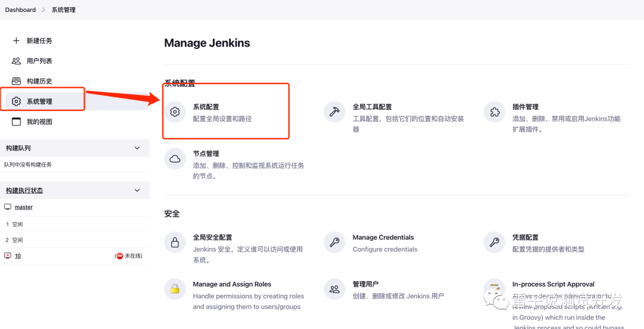
Task: Click description 配置凭据的提供者和类型
Action: [x=549, y=249]
